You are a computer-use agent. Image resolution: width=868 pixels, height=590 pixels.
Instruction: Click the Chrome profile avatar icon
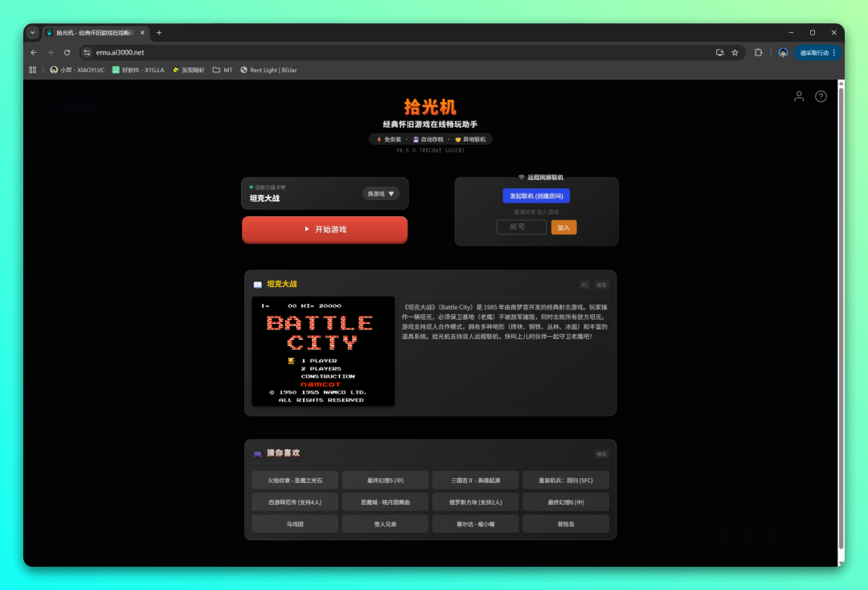tap(783, 52)
